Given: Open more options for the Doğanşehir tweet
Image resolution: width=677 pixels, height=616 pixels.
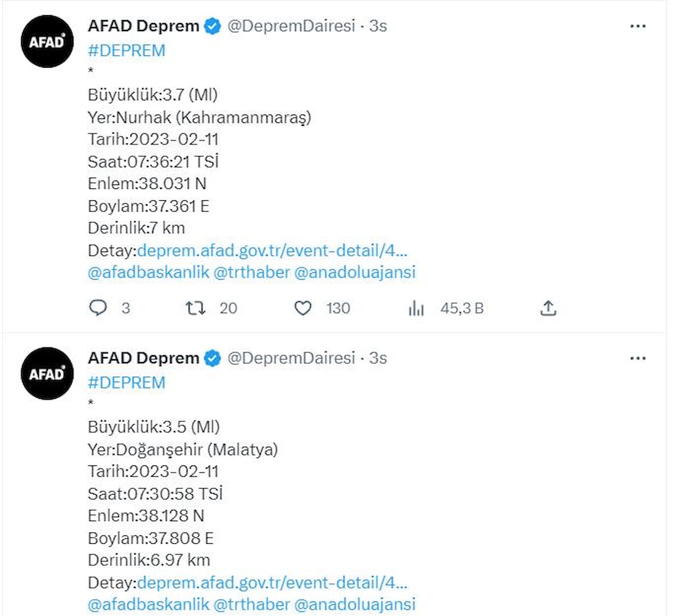Looking at the screenshot, I should click(638, 359).
